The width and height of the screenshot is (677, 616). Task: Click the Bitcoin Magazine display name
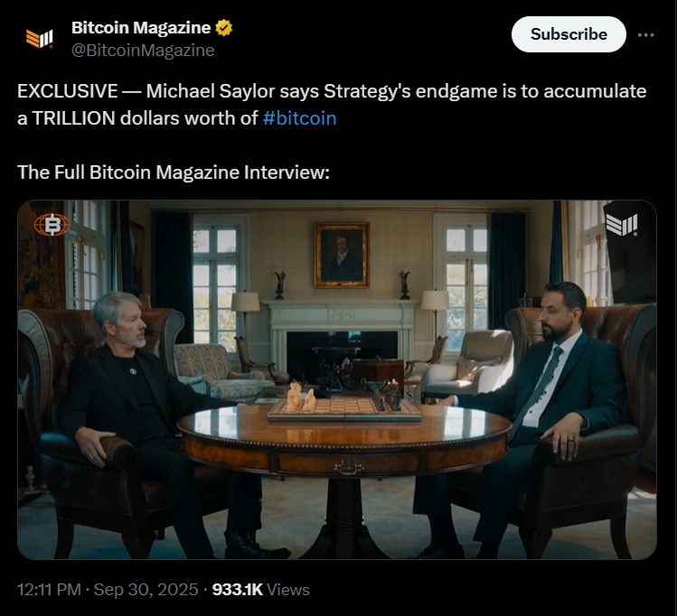click(x=141, y=28)
